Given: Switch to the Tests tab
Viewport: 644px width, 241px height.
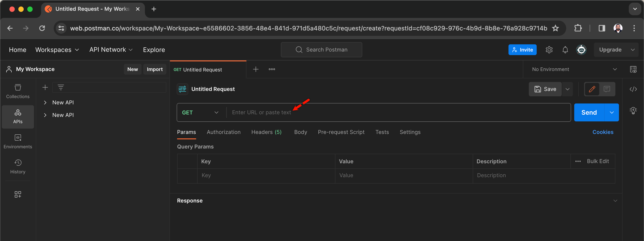Looking at the screenshot, I should (382, 132).
